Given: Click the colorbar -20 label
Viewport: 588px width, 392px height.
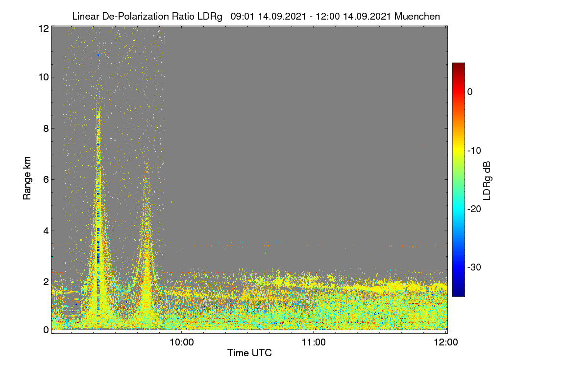Looking at the screenshot, I should click(x=475, y=209).
